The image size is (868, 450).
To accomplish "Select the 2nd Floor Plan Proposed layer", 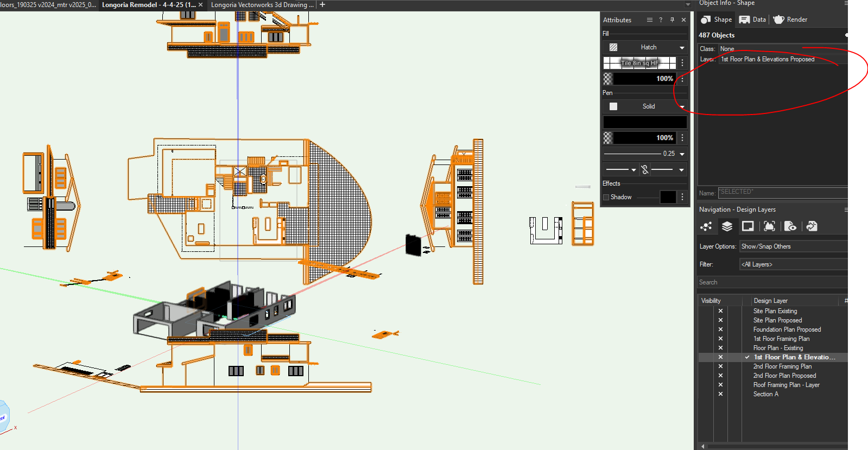I will [784, 376].
